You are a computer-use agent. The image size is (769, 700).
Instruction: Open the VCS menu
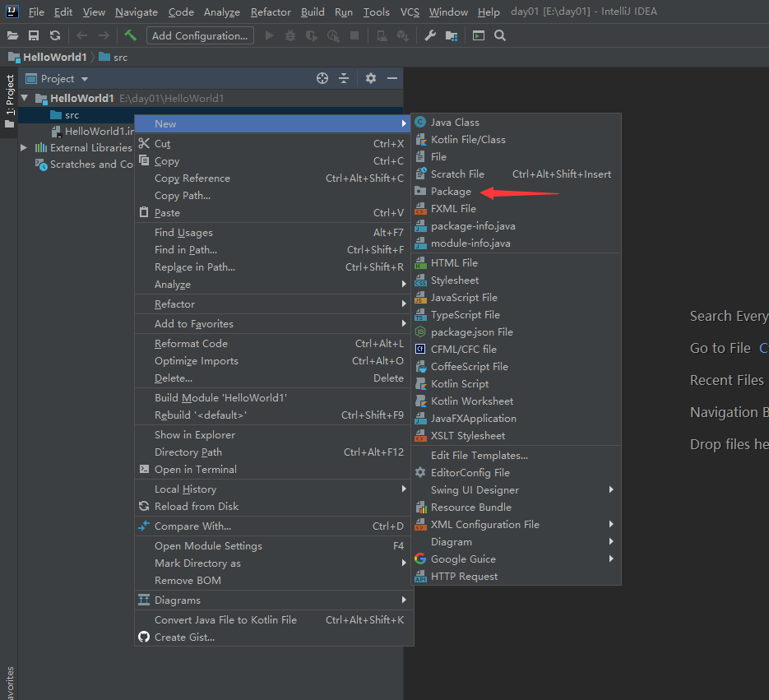click(x=410, y=12)
